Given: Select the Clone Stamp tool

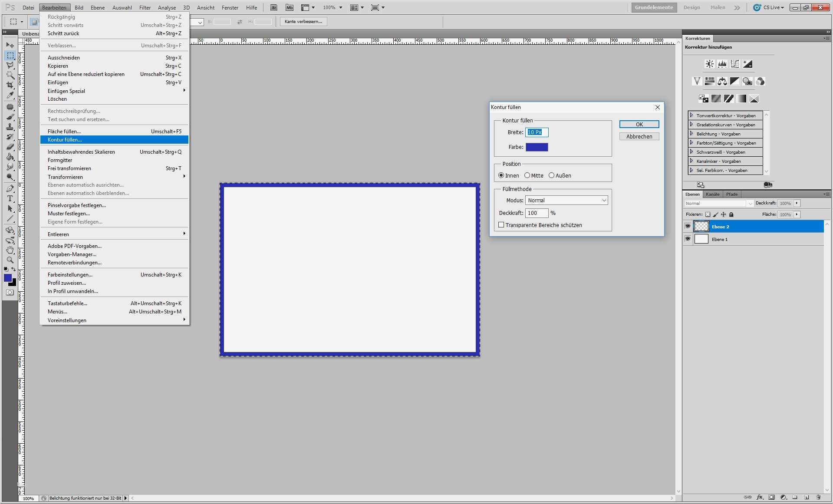Looking at the screenshot, I should click(x=10, y=127).
